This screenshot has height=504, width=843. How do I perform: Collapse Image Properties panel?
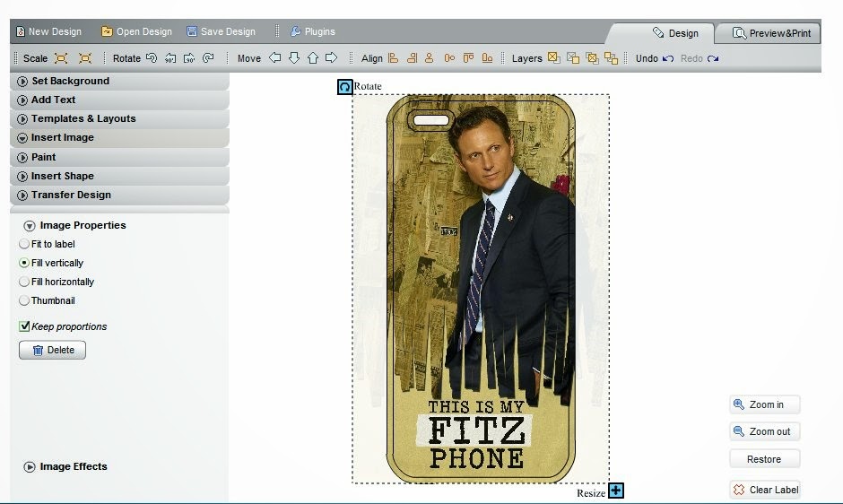pyautogui.click(x=30, y=226)
